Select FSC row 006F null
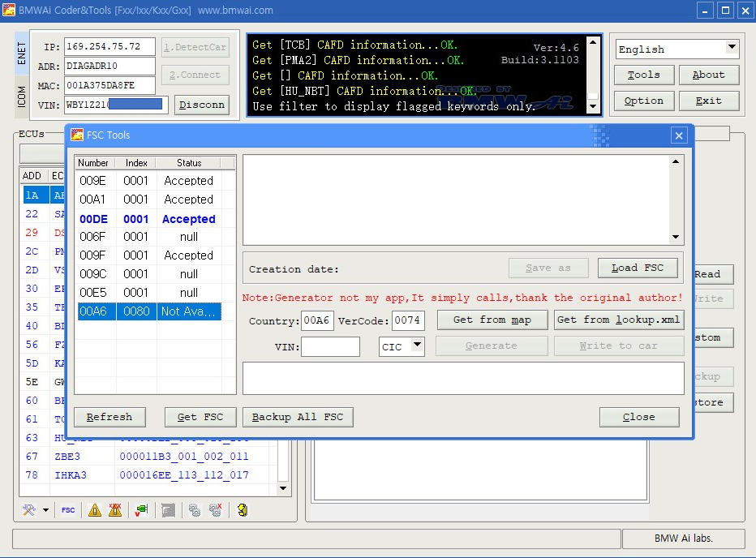The width and height of the screenshot is (756, 558). pos(149,237)
